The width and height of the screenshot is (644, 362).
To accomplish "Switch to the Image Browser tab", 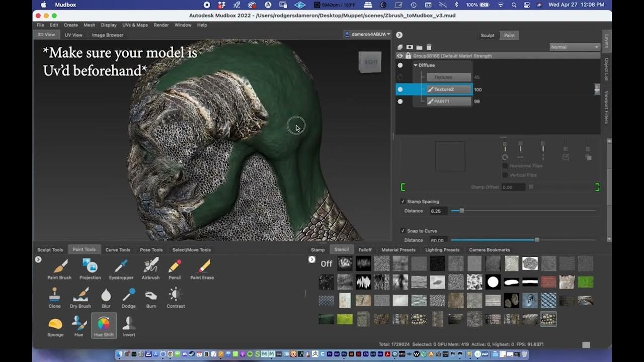I will pos(108,35).
